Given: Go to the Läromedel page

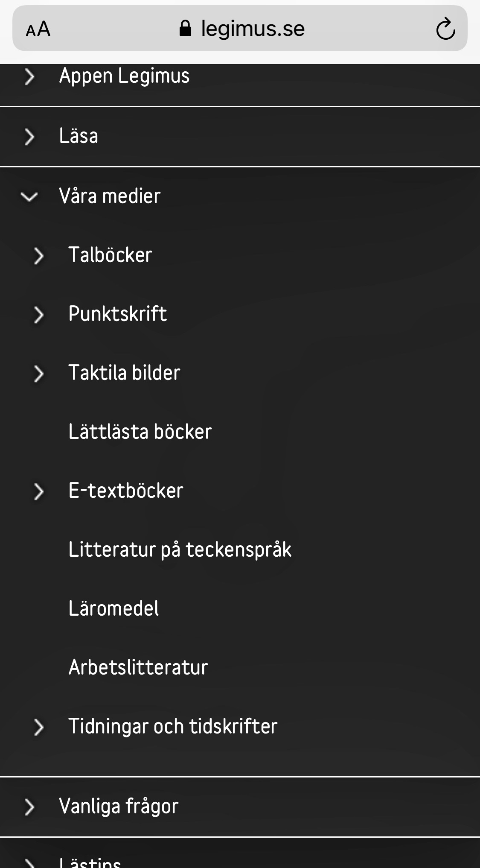Looking at the screenshot, I should pos(113,608).
